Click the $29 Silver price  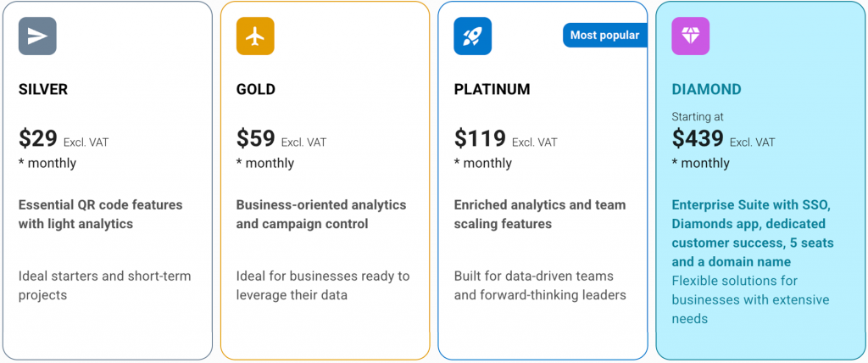[x=37, y=138]
